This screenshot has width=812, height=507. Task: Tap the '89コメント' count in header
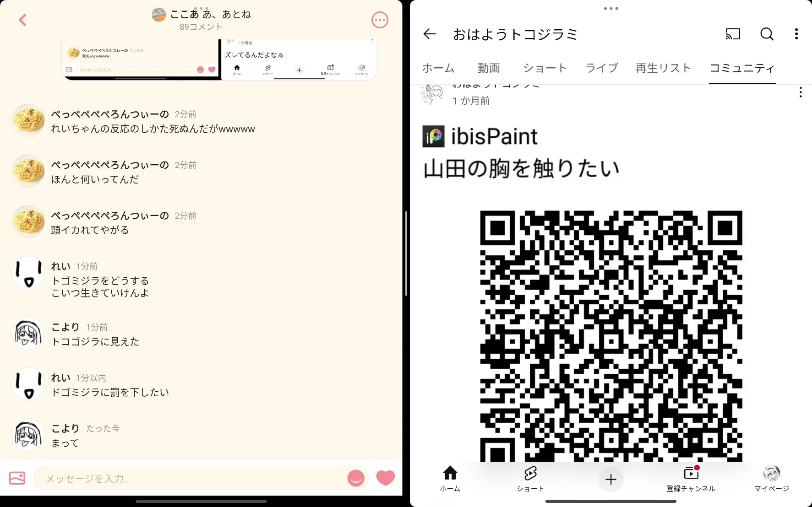pos(201,27)
